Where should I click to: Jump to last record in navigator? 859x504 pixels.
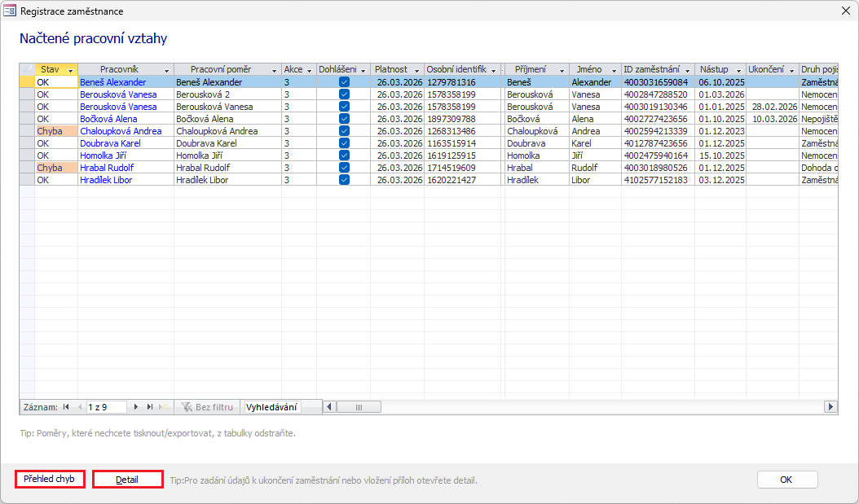click(x=150, y=406)
